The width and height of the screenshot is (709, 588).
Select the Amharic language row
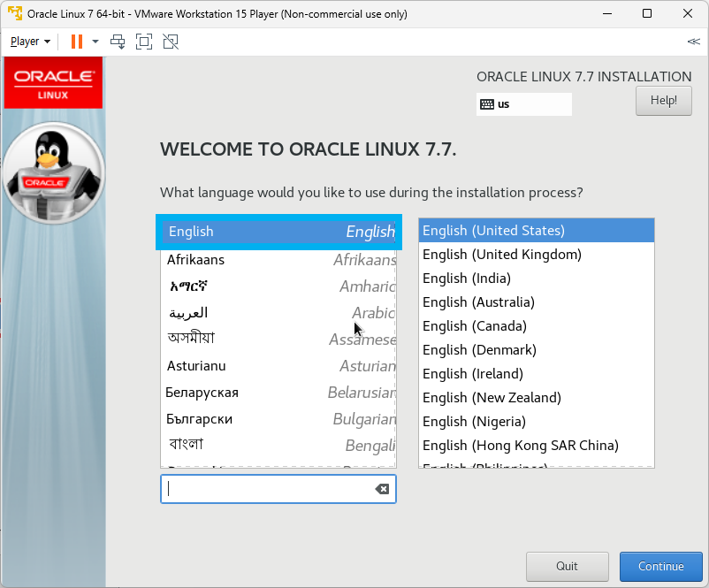click(x=278, y=286)
